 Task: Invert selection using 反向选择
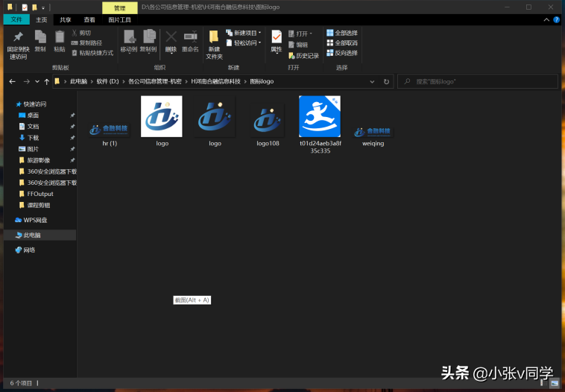point(342,53)
